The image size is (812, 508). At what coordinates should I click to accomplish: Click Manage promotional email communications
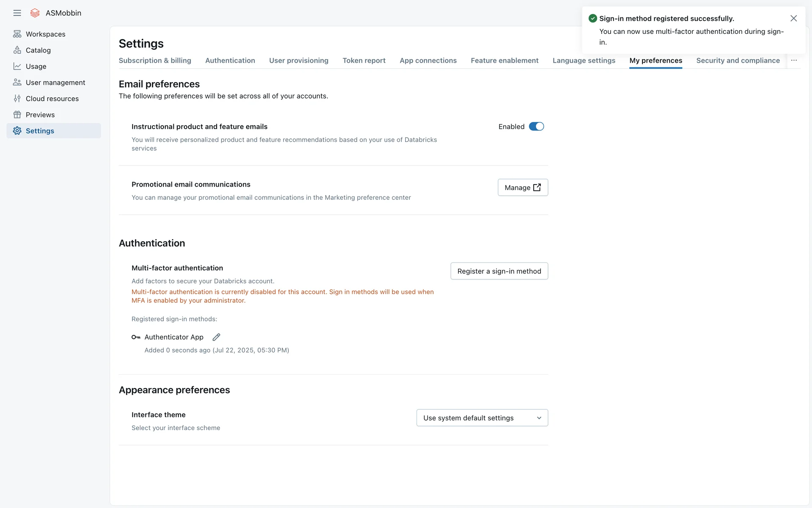tap(523, 188)
